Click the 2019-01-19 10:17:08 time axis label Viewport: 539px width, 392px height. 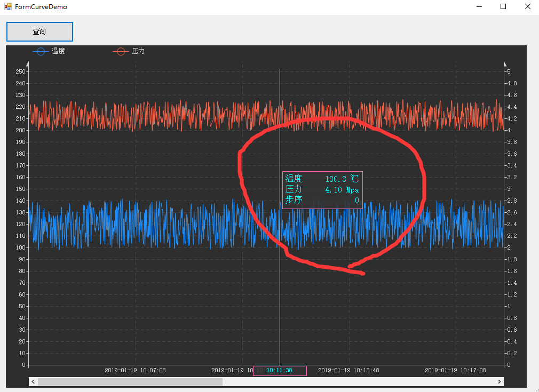click(455, 370)
